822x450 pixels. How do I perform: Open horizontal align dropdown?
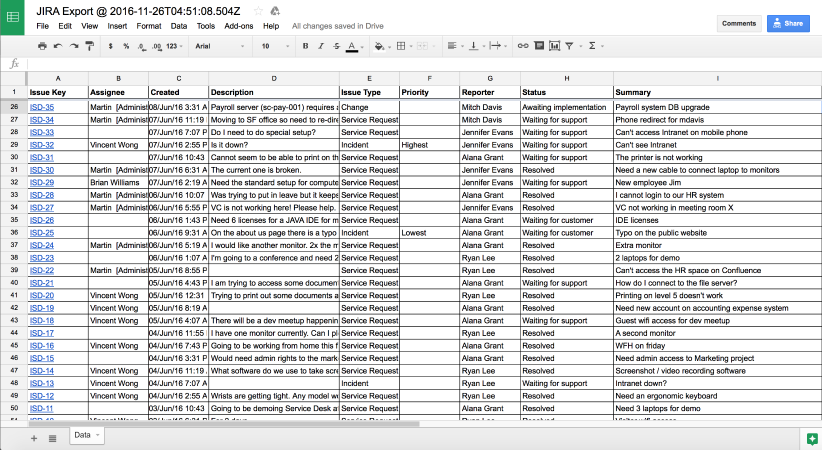(455, 46)
